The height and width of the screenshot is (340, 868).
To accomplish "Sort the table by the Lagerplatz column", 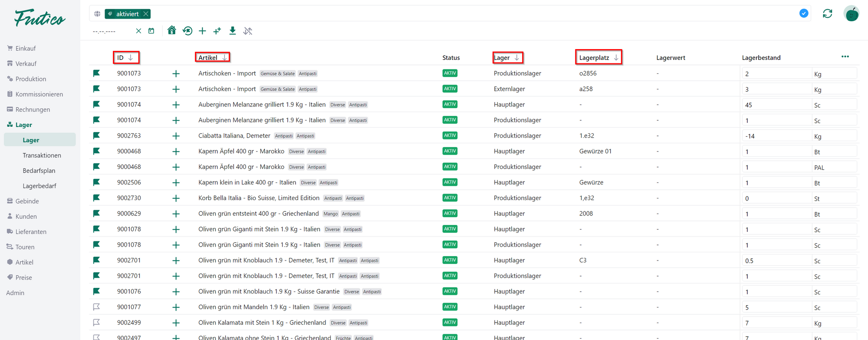I will [x=598, y=57].
